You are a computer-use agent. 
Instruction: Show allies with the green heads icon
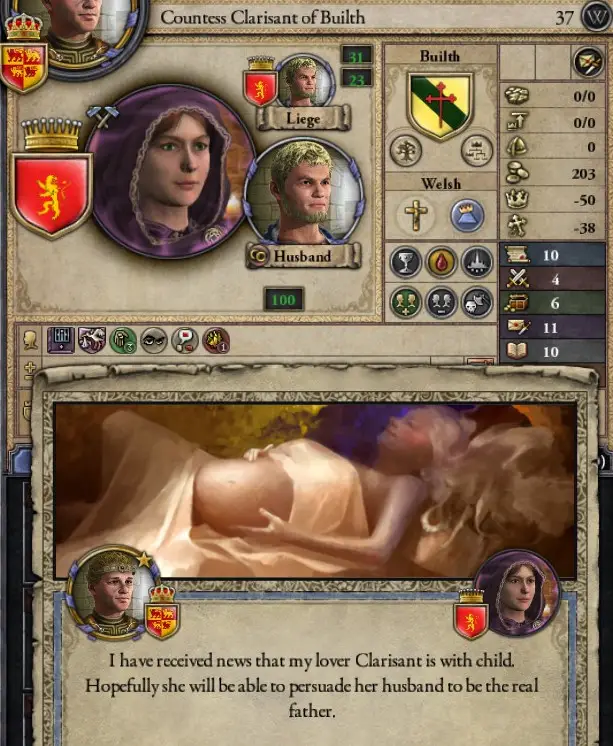click(x=405, y=302)
